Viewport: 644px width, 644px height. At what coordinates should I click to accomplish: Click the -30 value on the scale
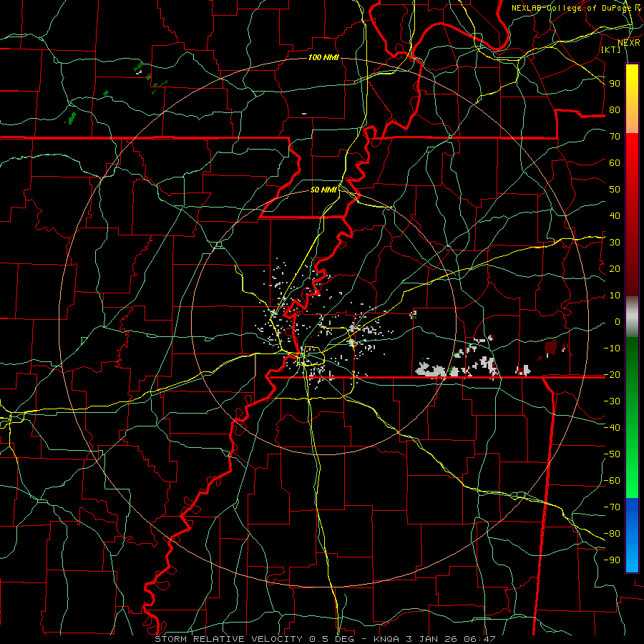click(612, 401)
